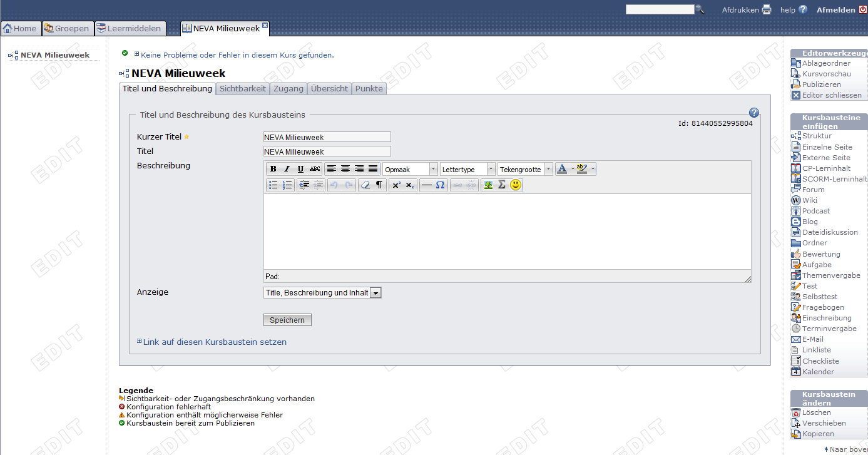Close the NEVA Milieuweek tab
The height and width of the screenshot is (455, 868).
(x=265, y=26)
